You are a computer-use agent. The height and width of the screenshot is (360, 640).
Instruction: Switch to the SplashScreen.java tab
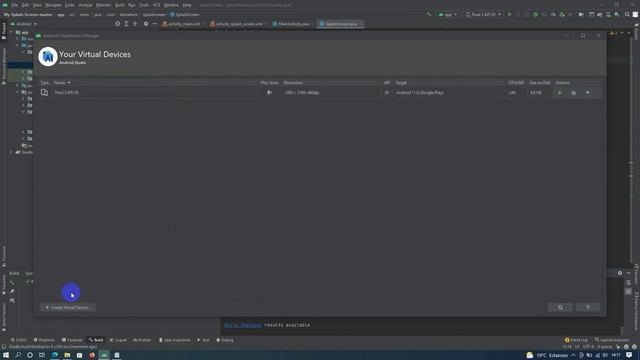click(341, 24)
